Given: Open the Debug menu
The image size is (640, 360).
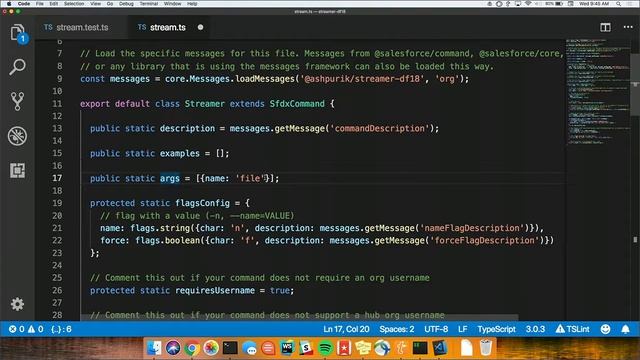Looking at the screenshot, I should point(126,3).
